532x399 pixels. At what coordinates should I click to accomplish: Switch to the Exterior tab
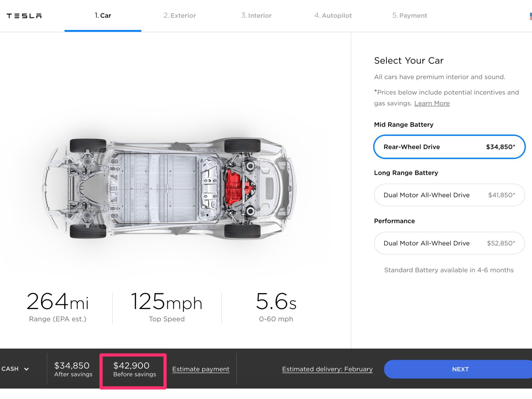tap(179, 15)
